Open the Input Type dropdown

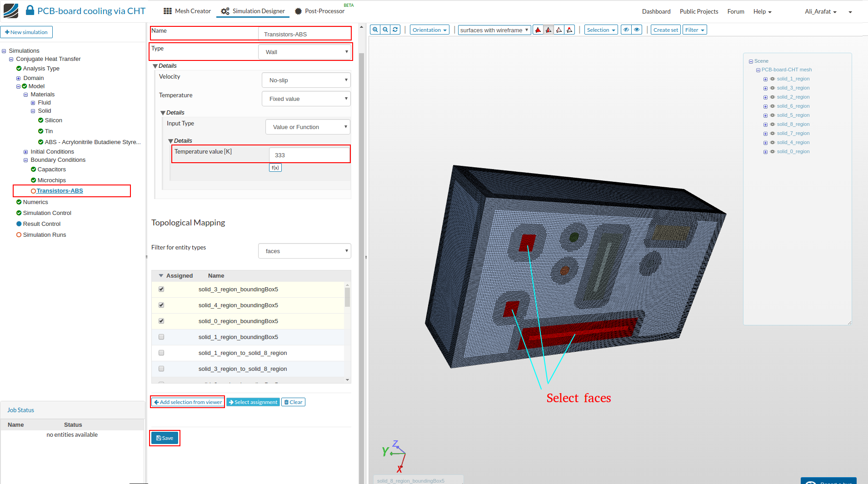[x=308, y=127]
